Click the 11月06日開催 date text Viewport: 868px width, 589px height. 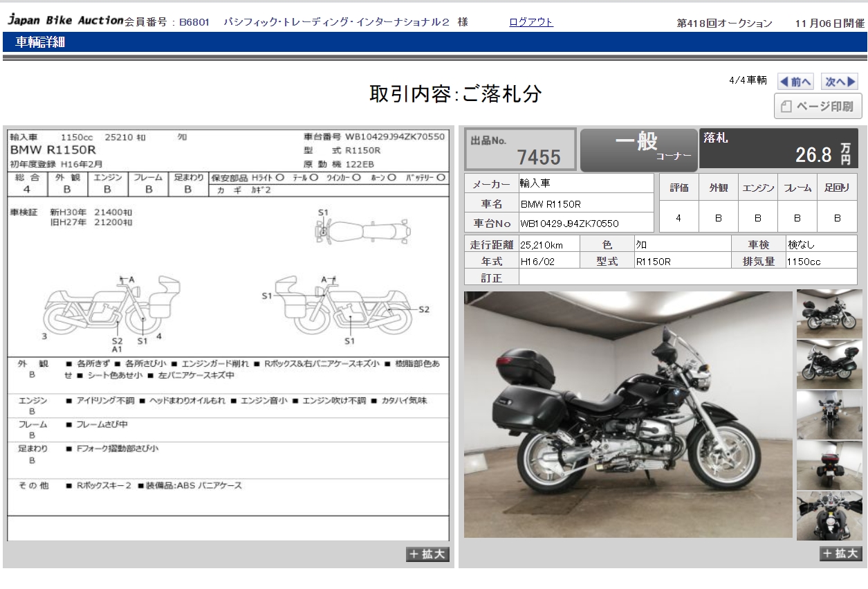click(x=830, y=24)
